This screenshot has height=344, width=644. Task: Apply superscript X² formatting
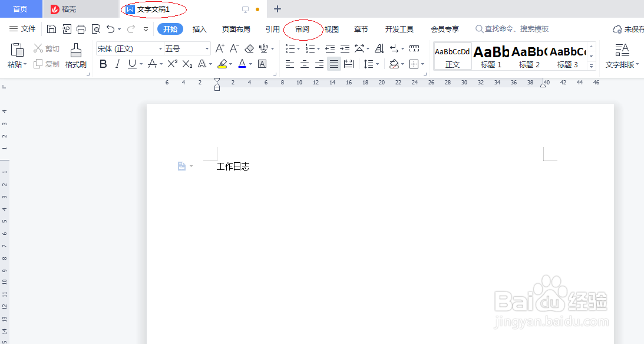coord(173,64)
